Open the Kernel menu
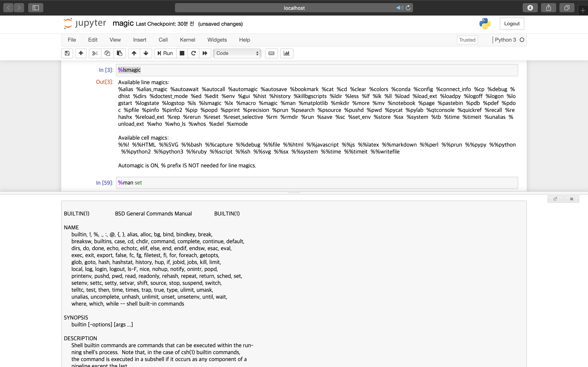 tap(187, 40)
